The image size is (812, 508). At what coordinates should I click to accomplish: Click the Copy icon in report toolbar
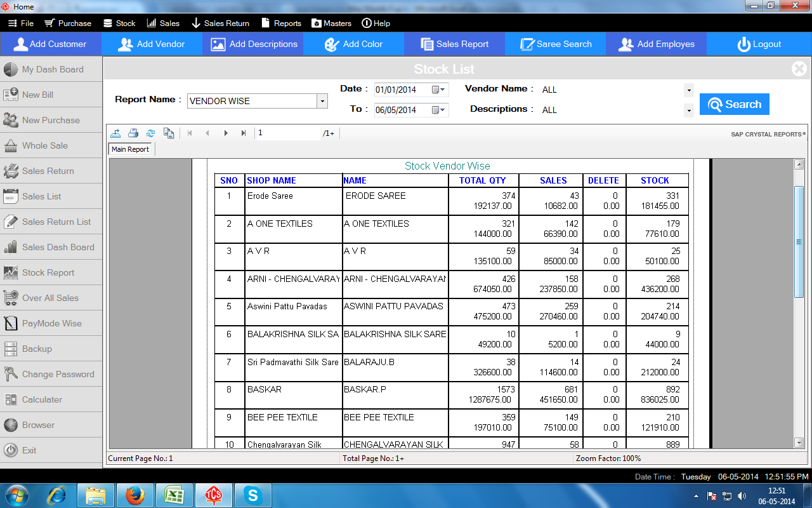[168, 133]
